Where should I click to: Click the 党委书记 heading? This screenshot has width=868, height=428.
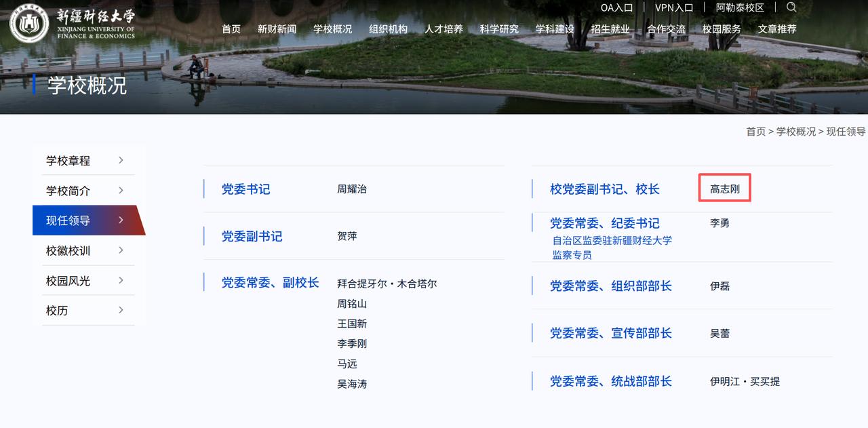point(246,189)
